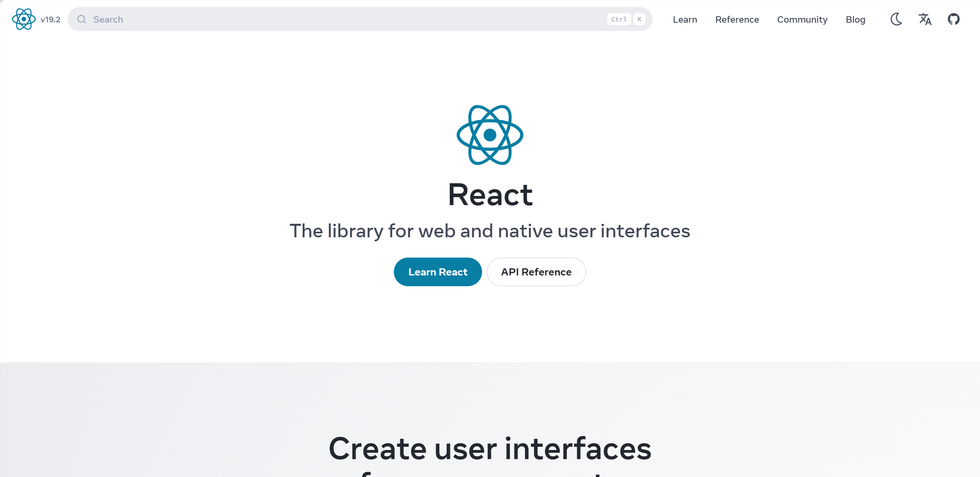
Task: Open the language translation options
Action: click(925, 19)
